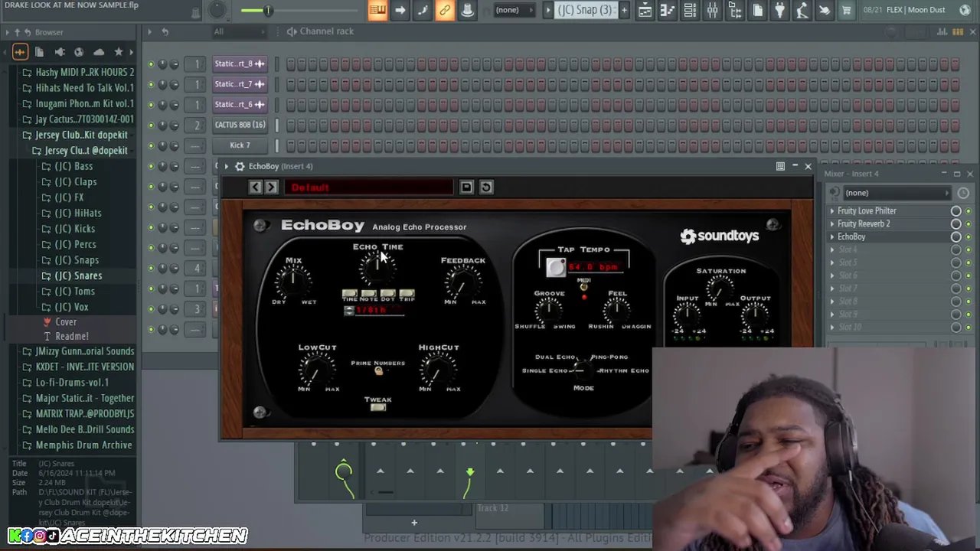Click the Tap Tempo pad button
The height and width of the screenshot is (551, 980).
point(556,267)
